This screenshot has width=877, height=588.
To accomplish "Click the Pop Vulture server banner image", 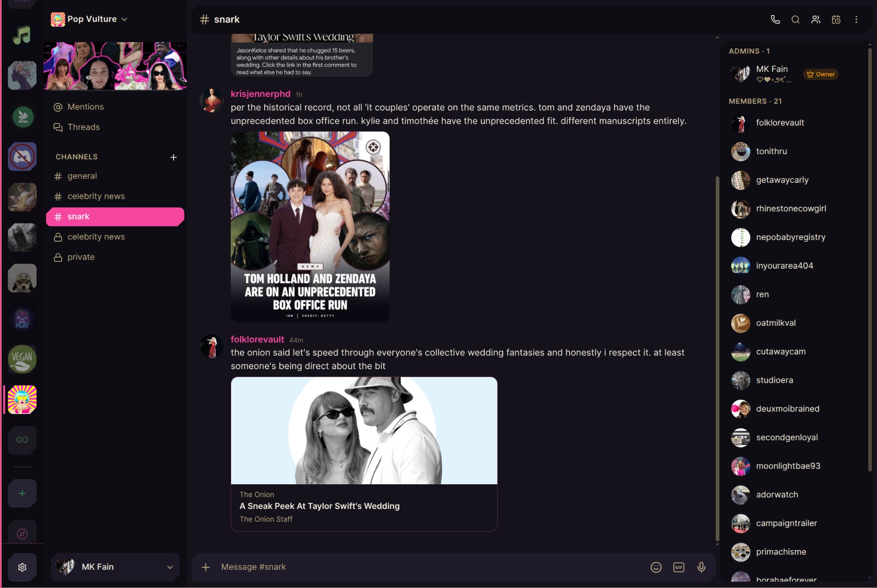I will point(115,66).
